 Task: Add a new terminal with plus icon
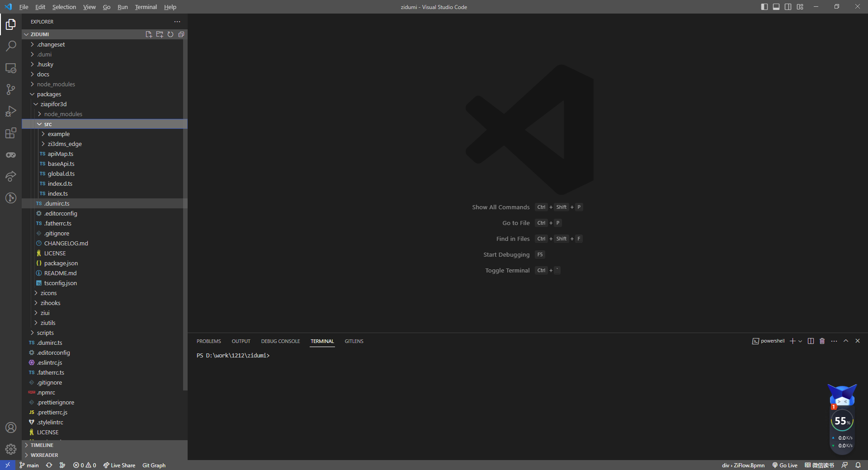coord(793,341)
